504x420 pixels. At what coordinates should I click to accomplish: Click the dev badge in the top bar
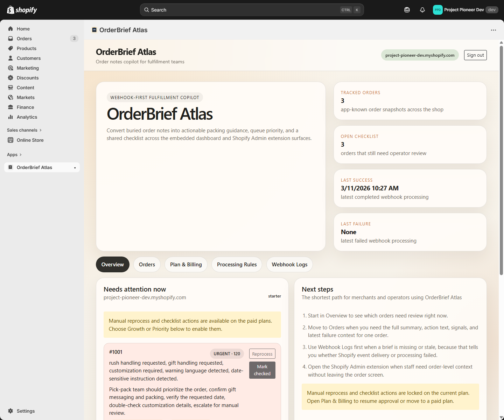[x=492, y=10]
